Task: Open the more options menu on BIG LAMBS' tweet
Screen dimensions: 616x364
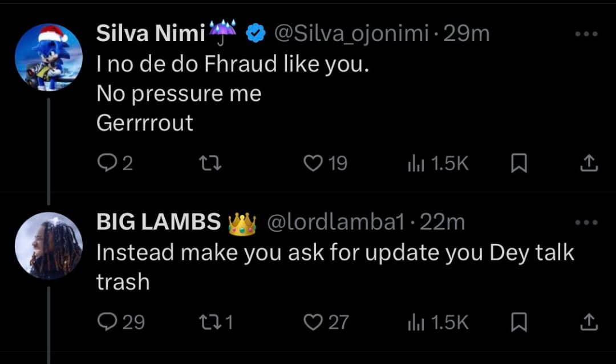Action: click(x=585, y=222)
